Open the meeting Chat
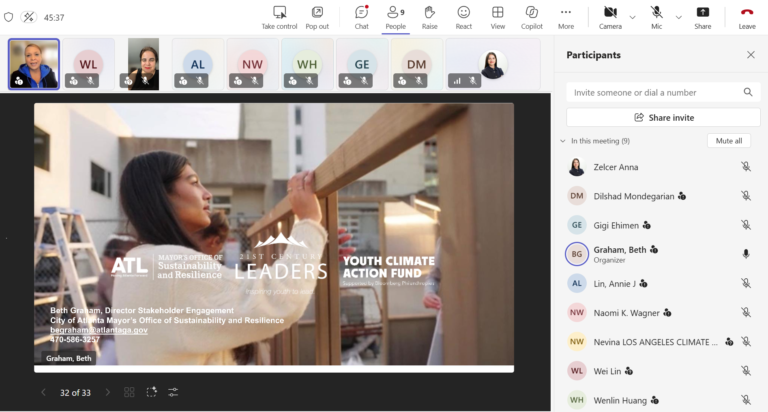 pyautogui.click(x=361, y=18)
